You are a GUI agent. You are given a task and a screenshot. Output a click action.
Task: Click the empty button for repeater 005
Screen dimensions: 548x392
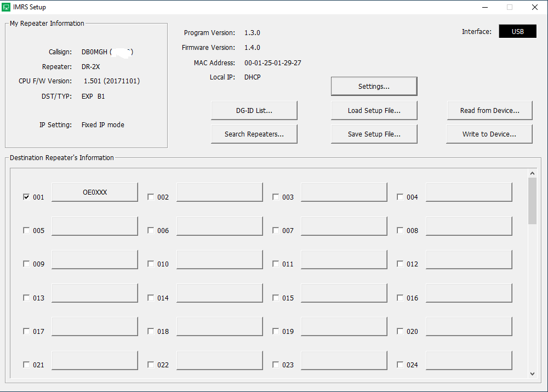[x=95, y=226]
